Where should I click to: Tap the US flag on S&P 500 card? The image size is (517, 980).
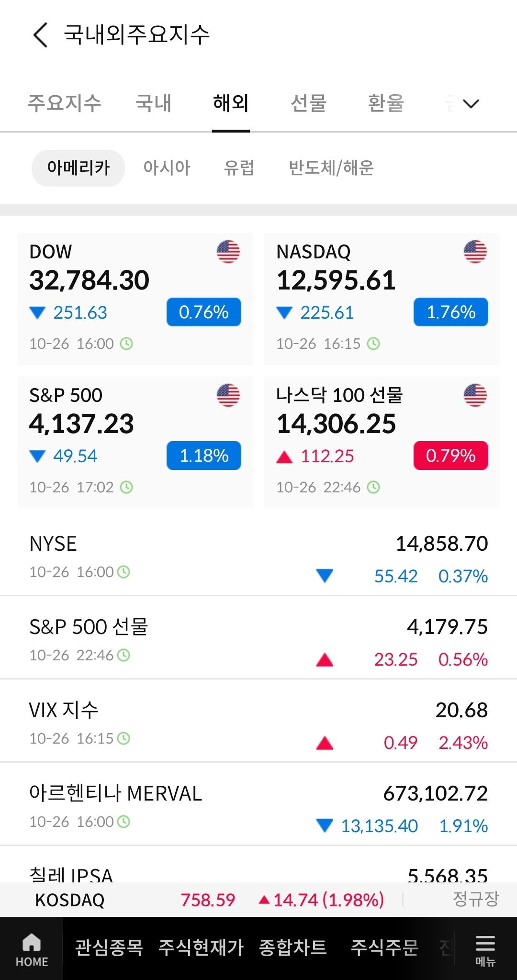228,395
